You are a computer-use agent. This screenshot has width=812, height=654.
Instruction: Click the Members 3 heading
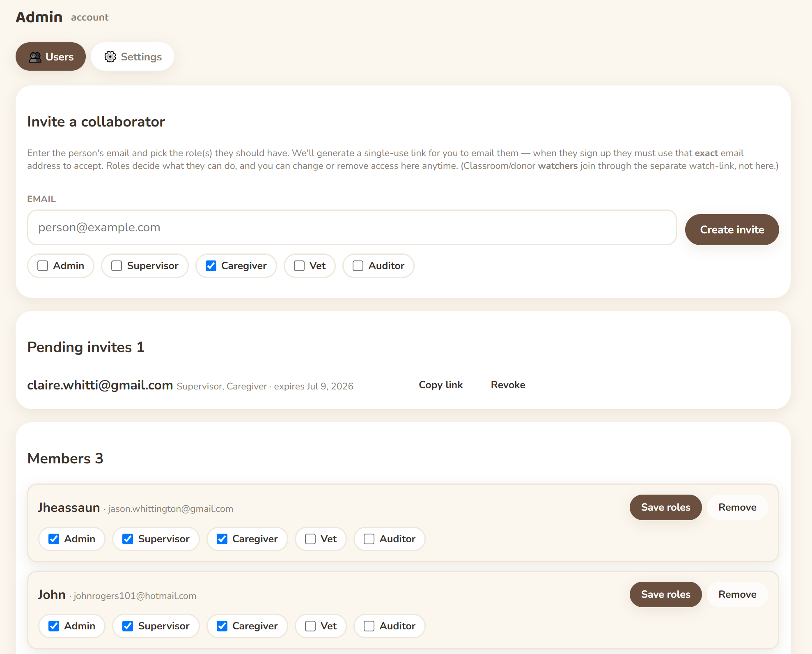click(x=65, y=458)
